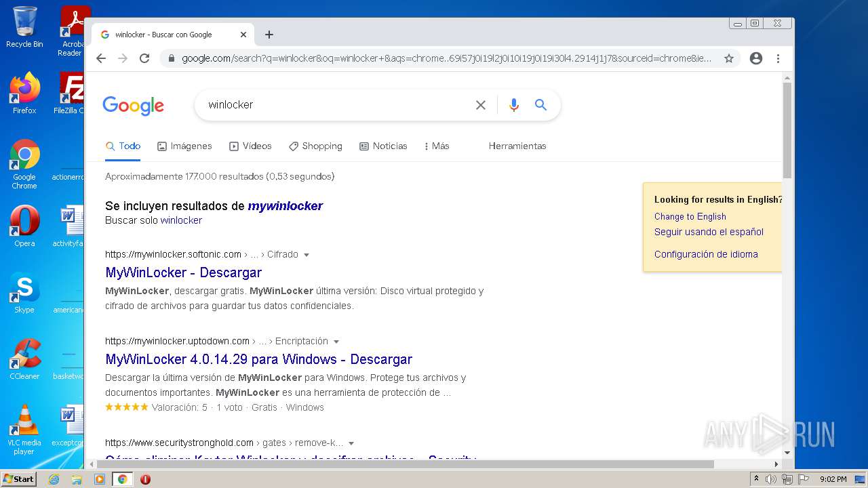Click the Opera taskbar icon

[x=145, y=479]
